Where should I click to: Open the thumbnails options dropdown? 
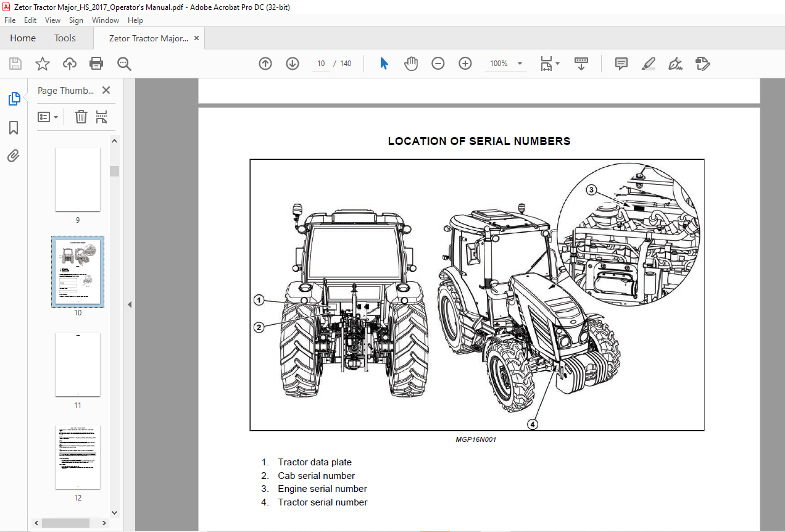48,117
